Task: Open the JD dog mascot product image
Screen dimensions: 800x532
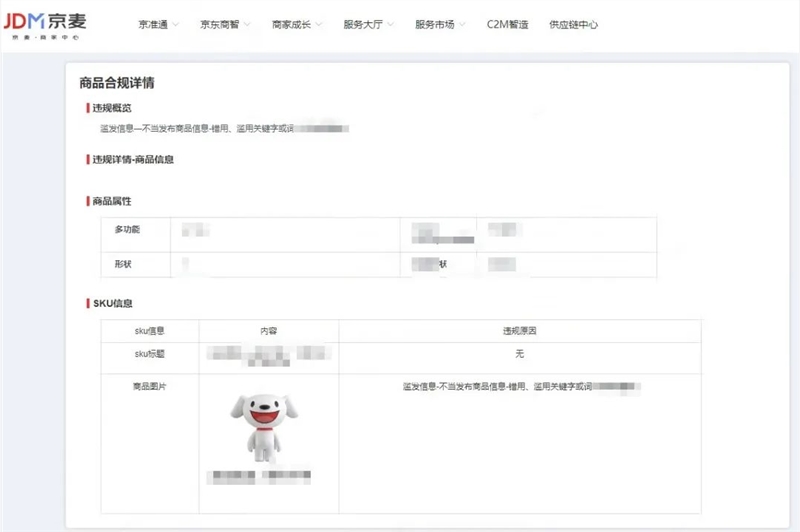Action: (264, 427)
